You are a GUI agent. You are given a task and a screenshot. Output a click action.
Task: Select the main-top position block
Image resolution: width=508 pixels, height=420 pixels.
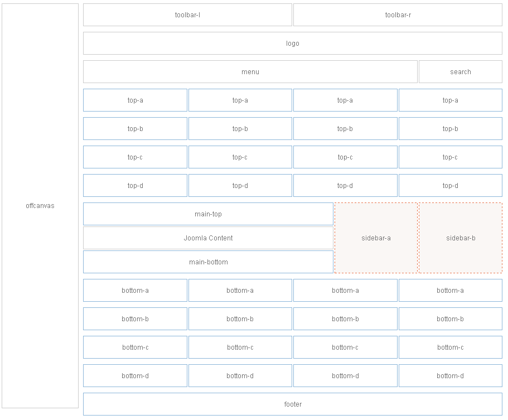(209, 214)
